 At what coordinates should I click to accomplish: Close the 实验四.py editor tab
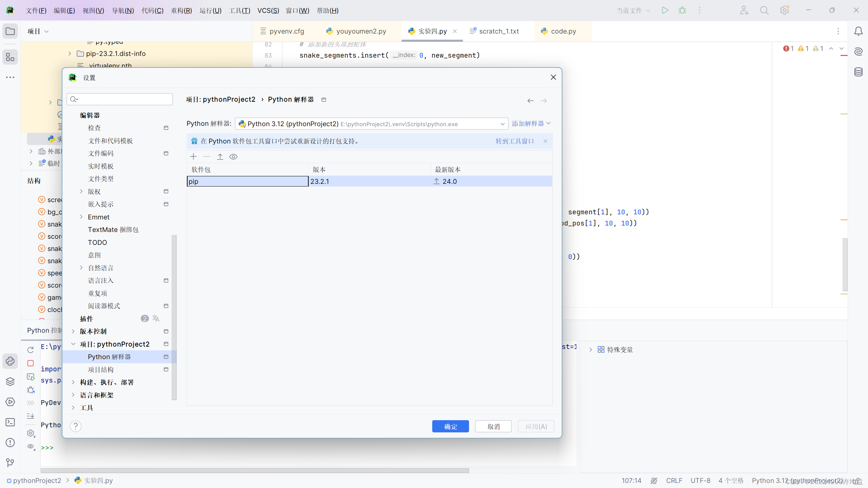(x=455, y=31)
